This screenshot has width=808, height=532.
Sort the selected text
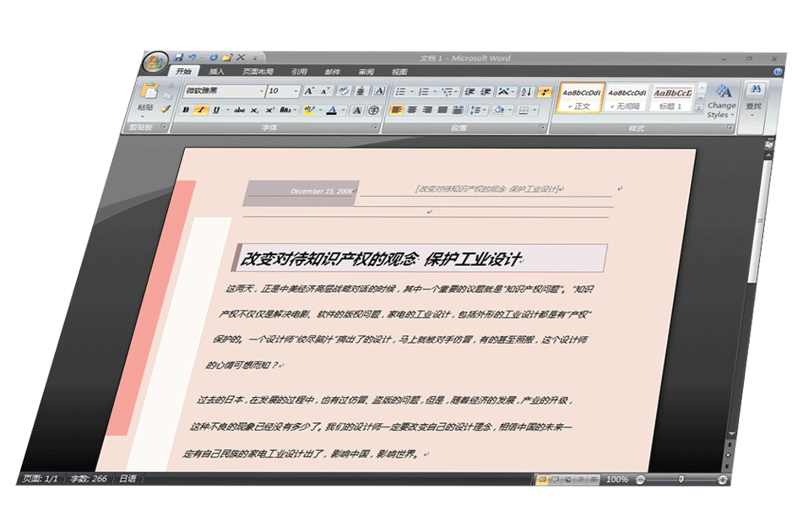[x=525, y=91]
